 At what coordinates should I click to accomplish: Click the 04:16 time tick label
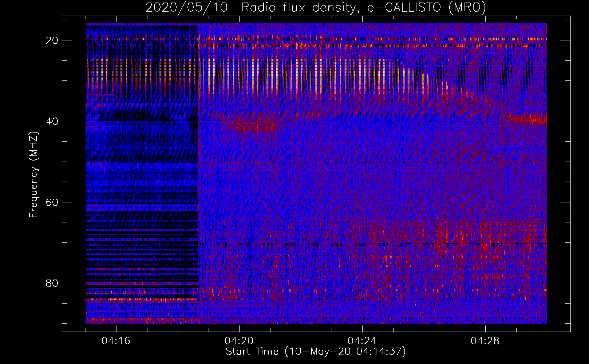click(x=116, y=341)
